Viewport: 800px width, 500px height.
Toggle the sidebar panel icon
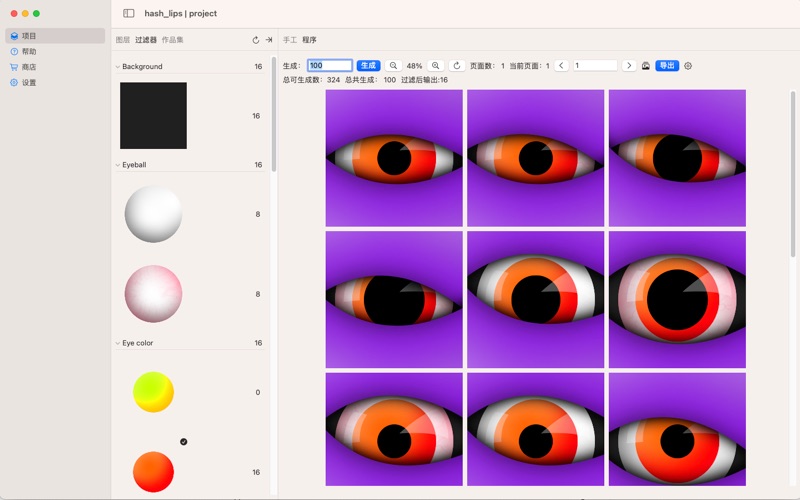click(129, 14)
